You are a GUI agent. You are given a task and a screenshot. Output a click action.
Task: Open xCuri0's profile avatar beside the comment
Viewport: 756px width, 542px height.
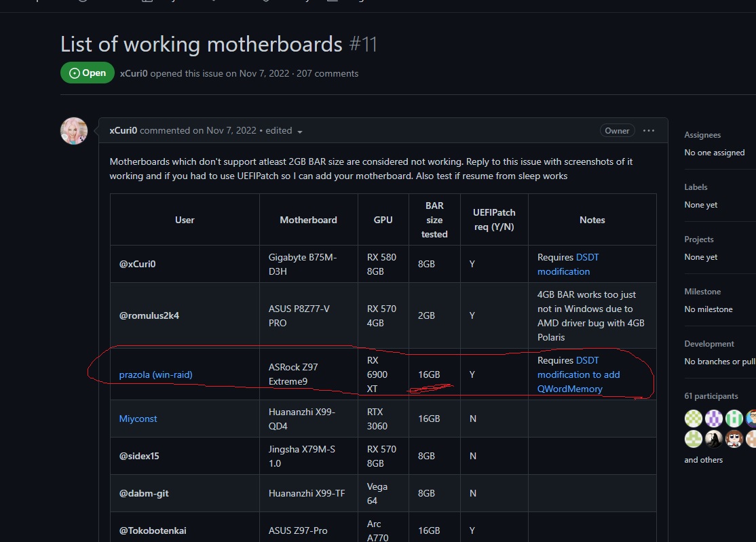pos(74,130)
